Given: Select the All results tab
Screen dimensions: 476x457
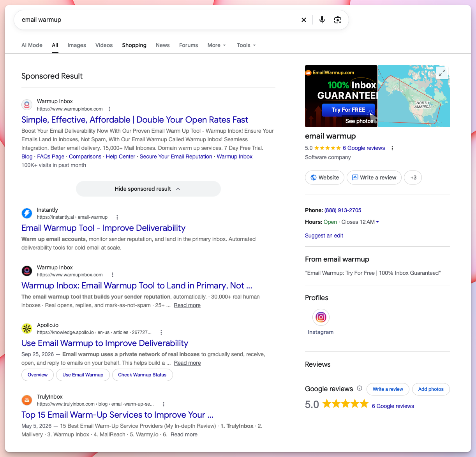Looking at the screenshot, I should (55, 45).
